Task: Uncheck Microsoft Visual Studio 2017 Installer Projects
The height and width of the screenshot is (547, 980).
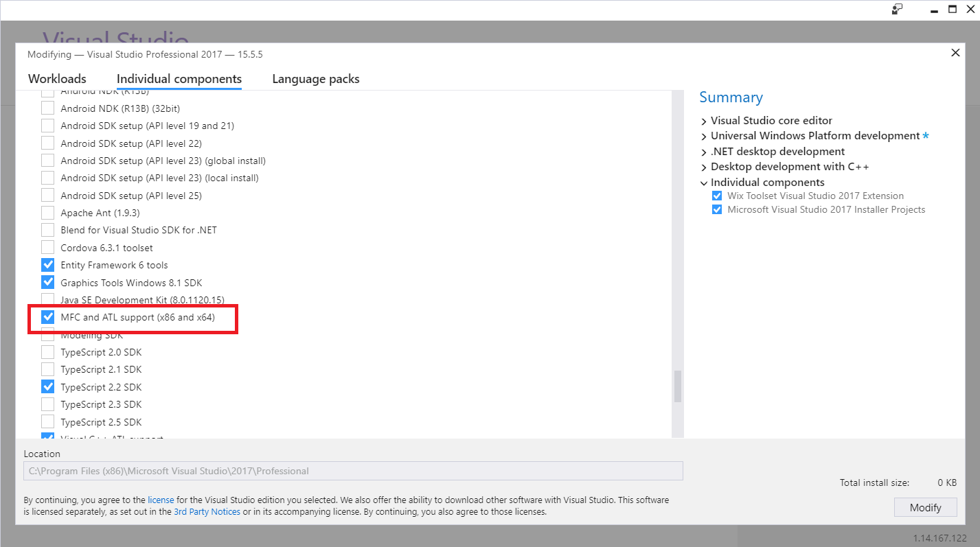Action: pos(717,209)
